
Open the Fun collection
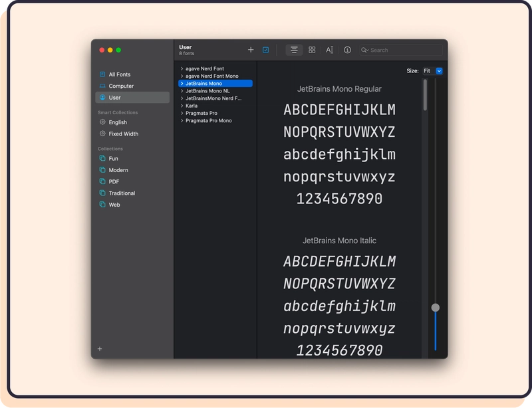[x=132, y=158]
